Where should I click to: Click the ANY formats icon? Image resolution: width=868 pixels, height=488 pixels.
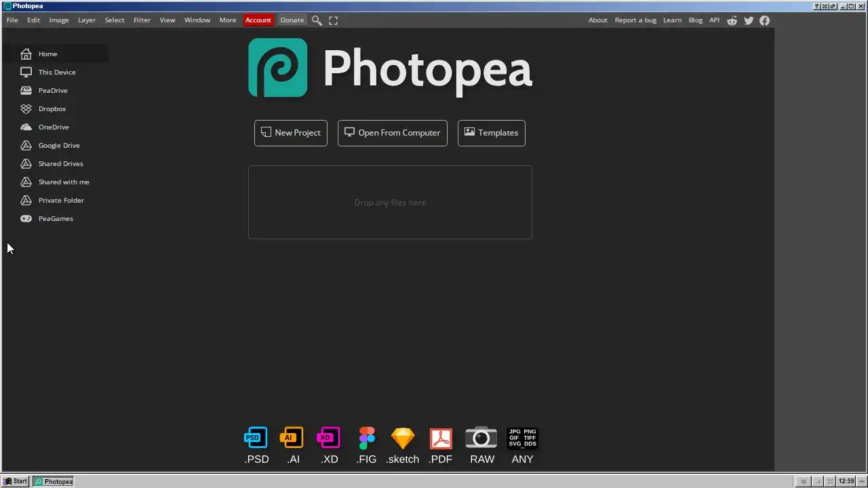[x=522, y=445]
